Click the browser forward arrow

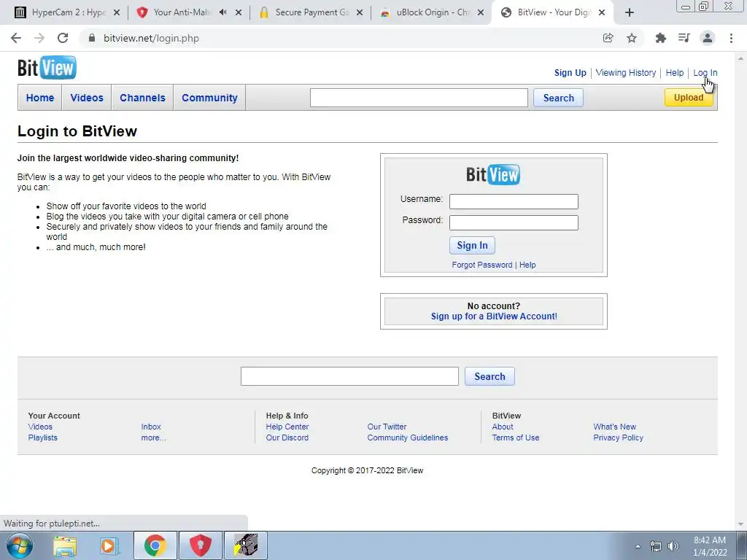39,38
